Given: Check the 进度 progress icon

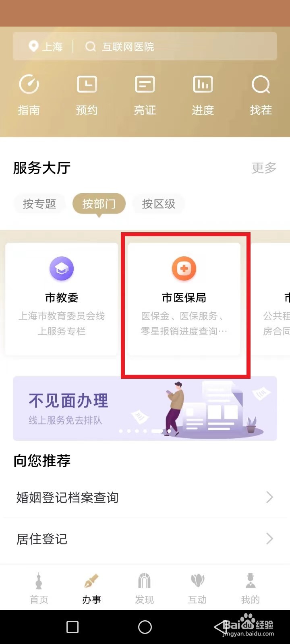Looking at the screenshot, I should click(203, 85).
